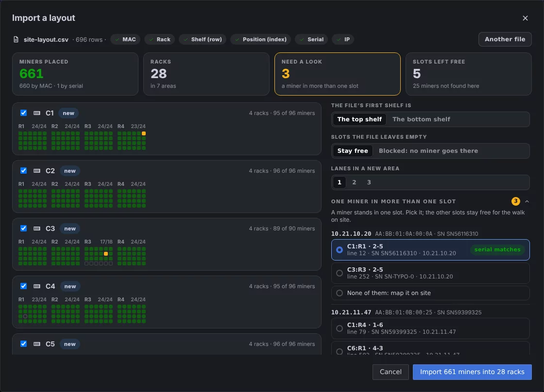Click the MAC column chip
Viewport: 544px width, 392px height.
click(126, 39)
